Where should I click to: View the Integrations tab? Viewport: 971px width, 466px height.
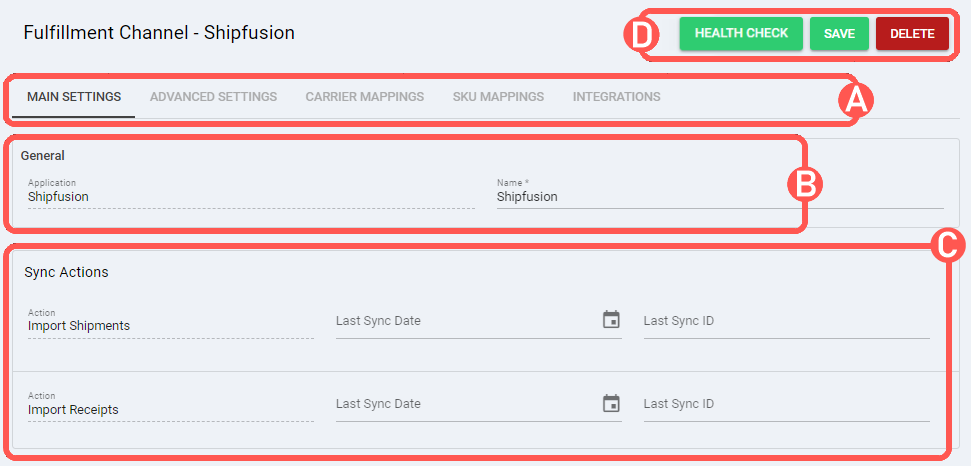pos(616,97)
